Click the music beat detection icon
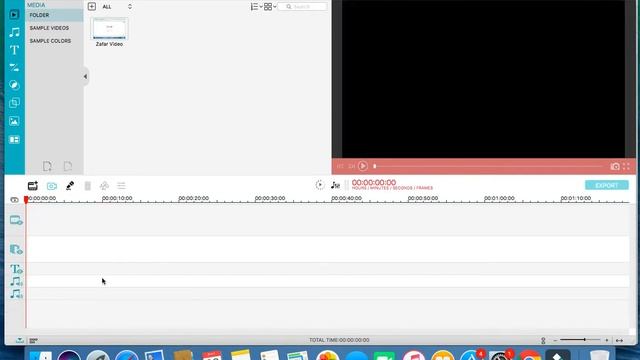Image resolution: width=640 pixels, height=360 pixels. click(335, 185)
